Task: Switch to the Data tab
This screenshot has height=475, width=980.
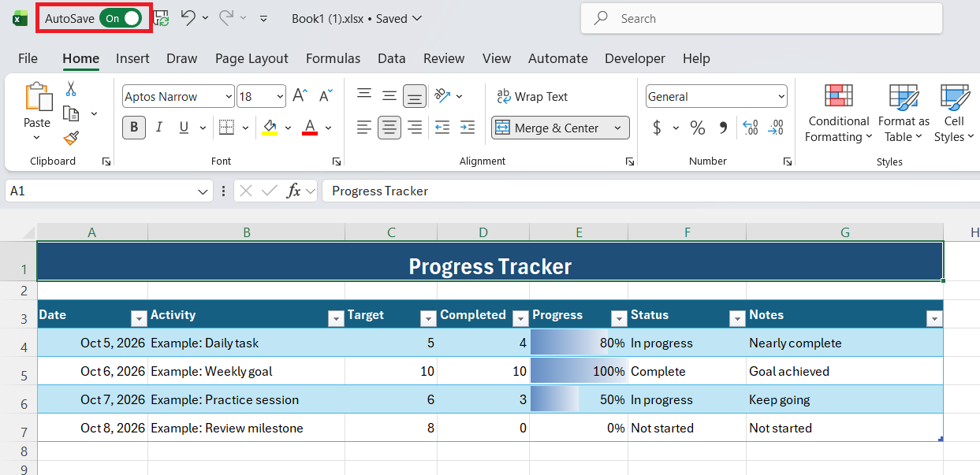Action: [391, 58]
